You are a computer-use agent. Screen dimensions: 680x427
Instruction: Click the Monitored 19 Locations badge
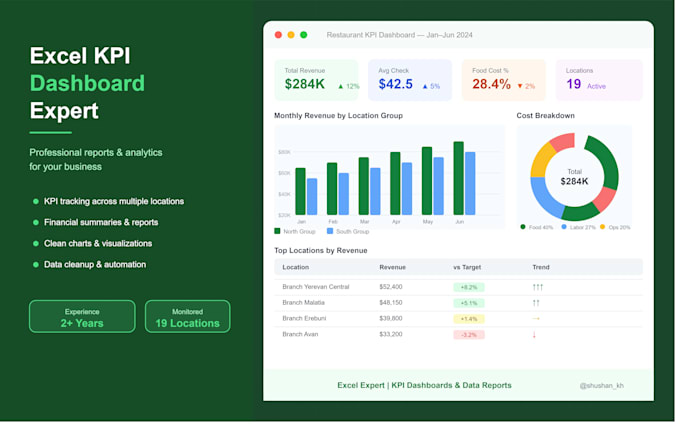click(x=187, y=316)
